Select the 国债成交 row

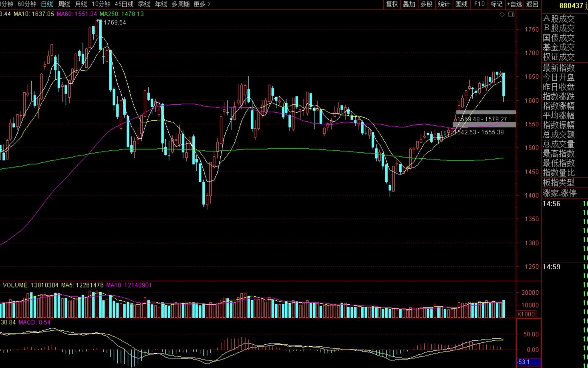559,38
